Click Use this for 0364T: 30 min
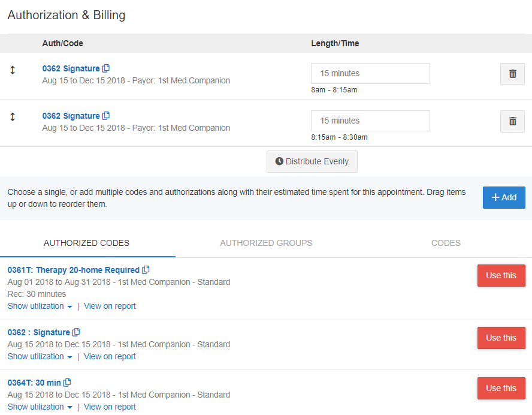 501,388
